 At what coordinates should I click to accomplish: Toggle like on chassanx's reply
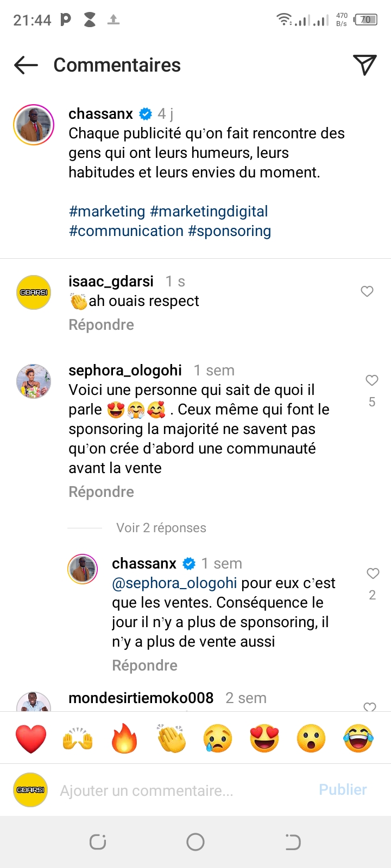click(373, 573)
